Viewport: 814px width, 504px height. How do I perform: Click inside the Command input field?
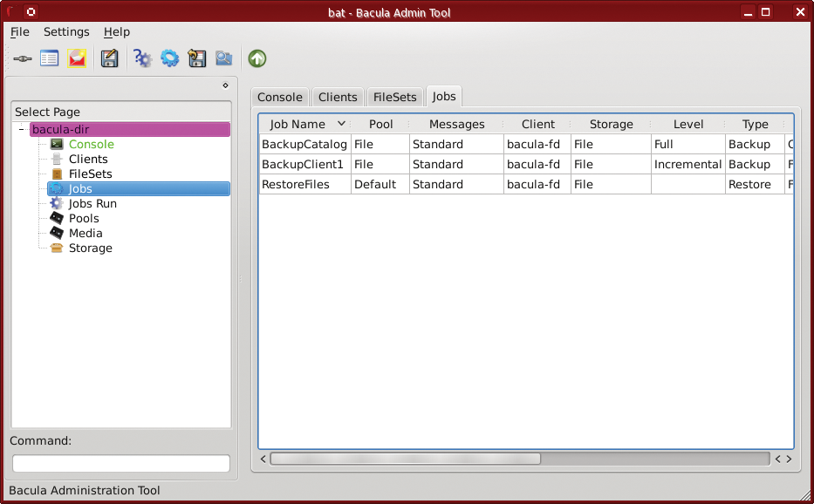120,463
